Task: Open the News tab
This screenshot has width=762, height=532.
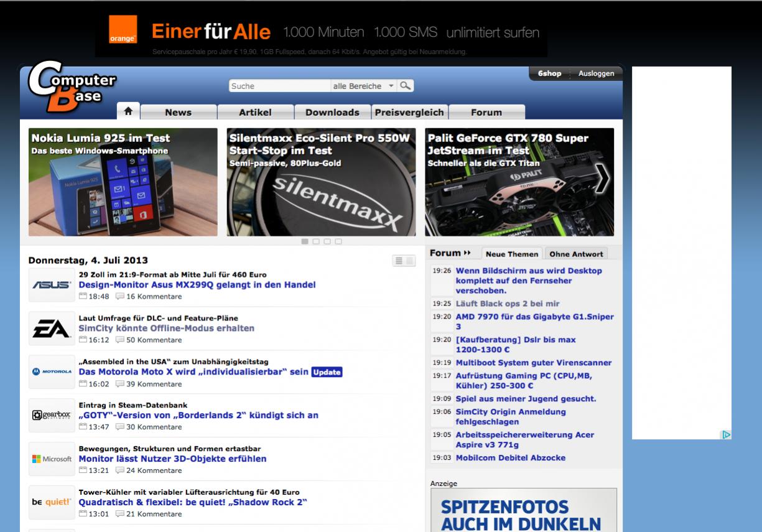Action: coord(178,112)
